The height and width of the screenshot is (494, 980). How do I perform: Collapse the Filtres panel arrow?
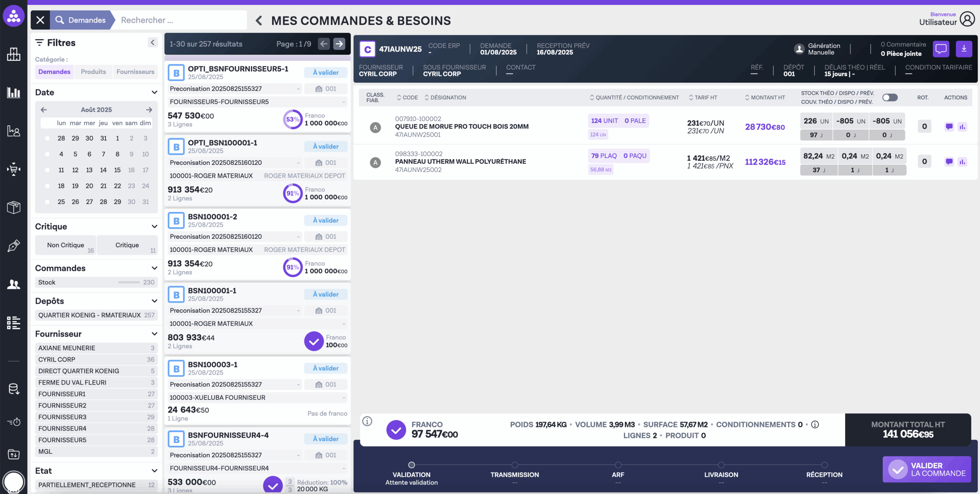click(x=152, y=42)
